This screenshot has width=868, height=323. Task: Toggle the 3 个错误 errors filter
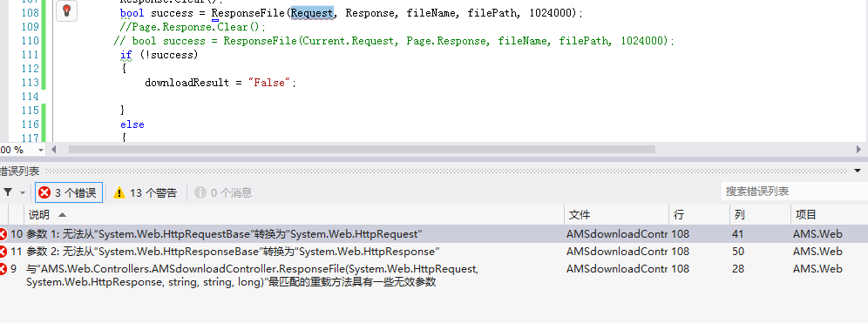pos(69,192)
